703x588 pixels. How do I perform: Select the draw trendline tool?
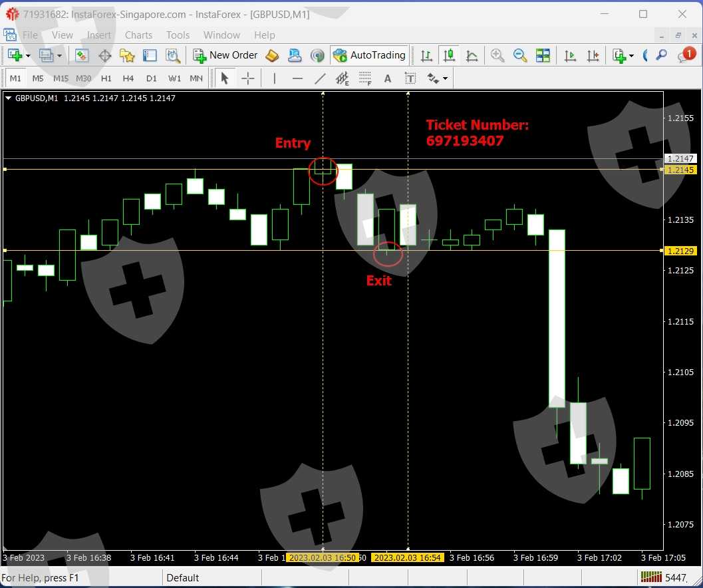[320, 78]
